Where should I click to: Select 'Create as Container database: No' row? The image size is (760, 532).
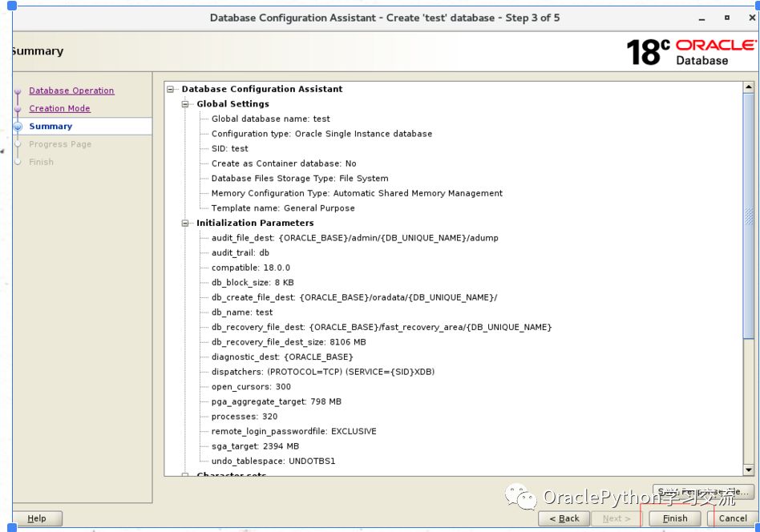click(x=284, y=163)
